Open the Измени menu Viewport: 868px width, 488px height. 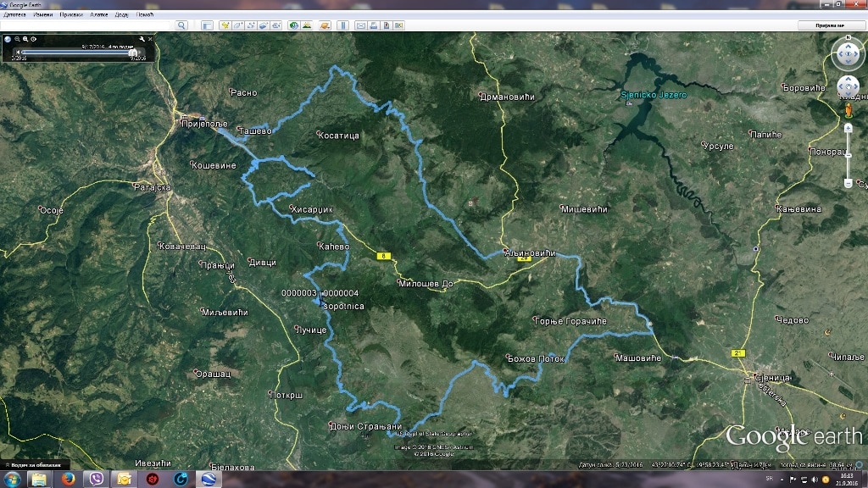pos(42,14)
